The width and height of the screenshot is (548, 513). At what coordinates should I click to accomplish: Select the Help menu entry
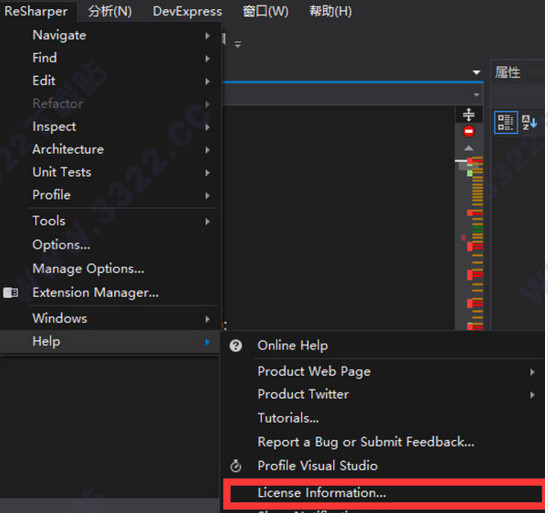click(110, 342)
